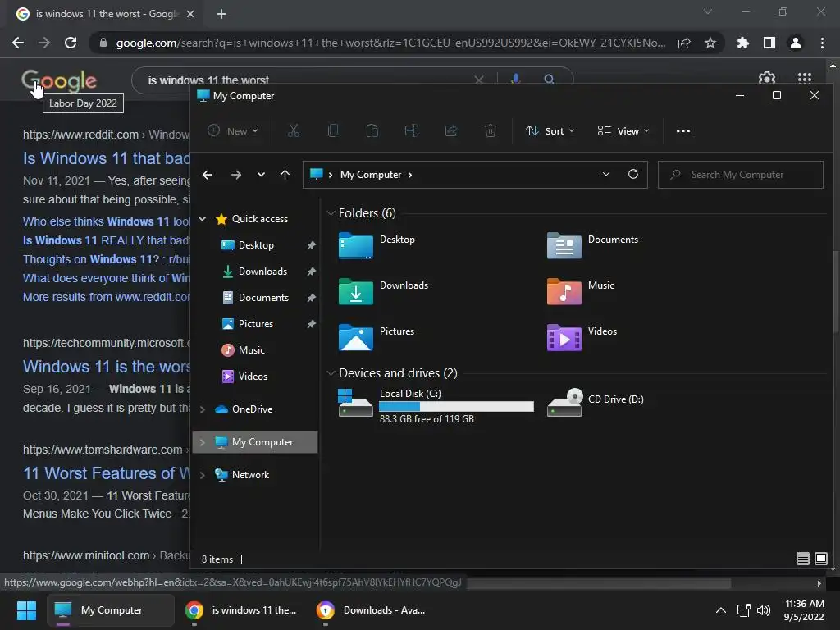The width and height of the screenshot is (840, 630).
Task: Expand the OneDrive tree node
Action: click(203, 409)
